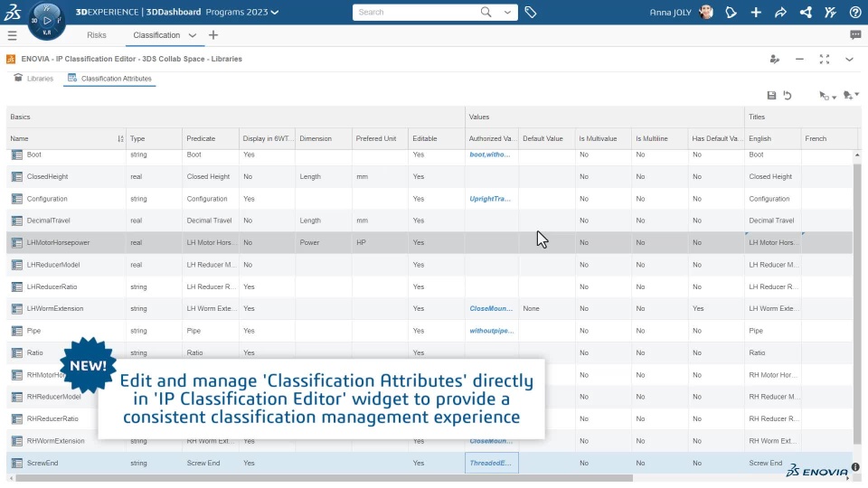The width and height of the screenshot is (868, 488).
Task: Click the plus add content icon
Action: (756, 12)
